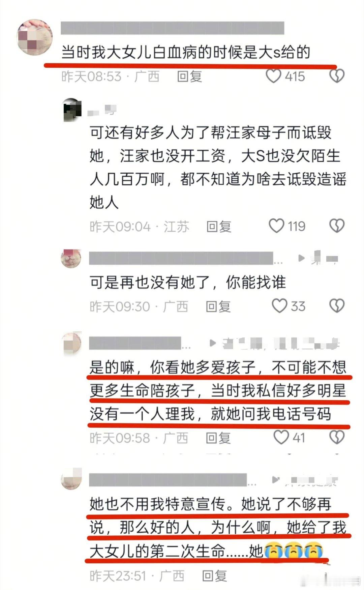
Task: Open avatar of the 09:58 replier
Action: (x=72, y=344)
